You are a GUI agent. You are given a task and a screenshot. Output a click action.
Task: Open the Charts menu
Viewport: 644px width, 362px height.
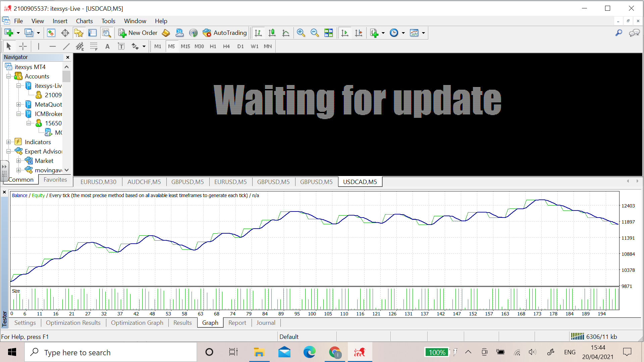(x=84, y=21)
